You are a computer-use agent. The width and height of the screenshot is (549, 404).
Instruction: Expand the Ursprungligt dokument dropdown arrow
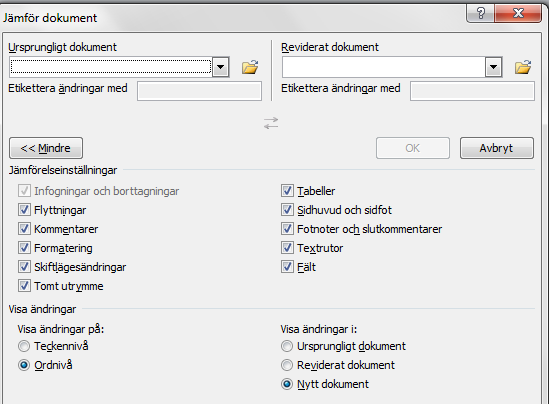221,67
